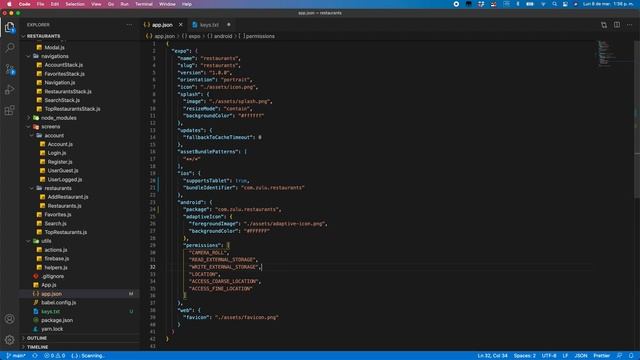Image resolution: width=640 pixels, height=360 pixels.
Task: Open package.json file
Action: pyautogui.click(x=57, y=320)
